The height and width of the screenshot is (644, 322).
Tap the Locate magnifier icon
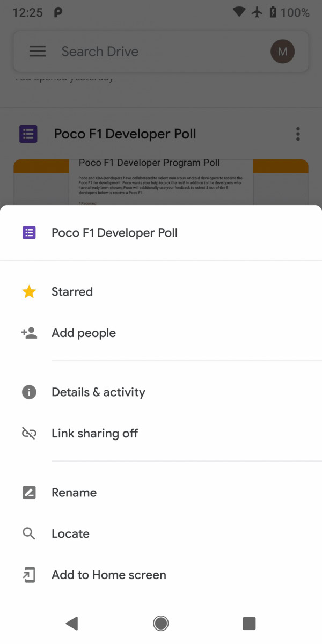(29, 534)
